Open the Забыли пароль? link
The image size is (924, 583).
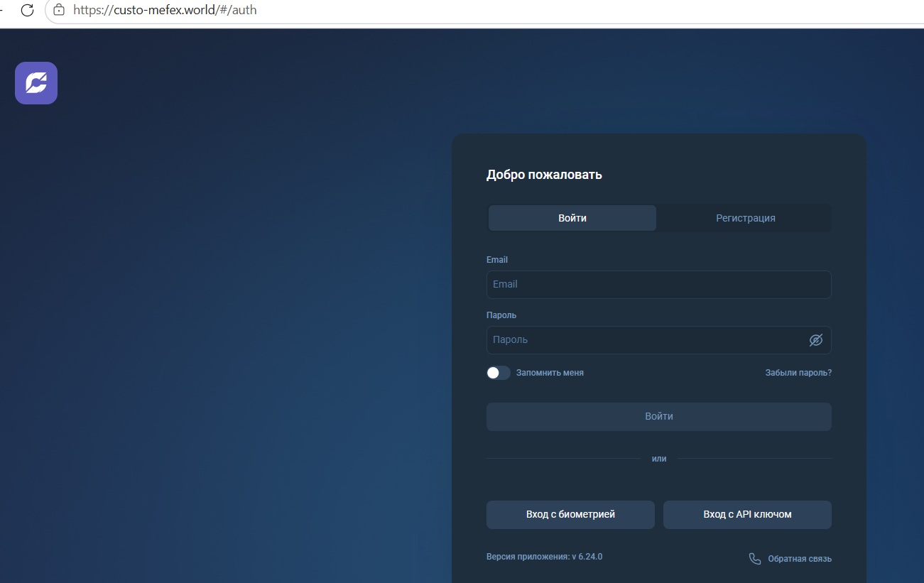click(798, 373)
